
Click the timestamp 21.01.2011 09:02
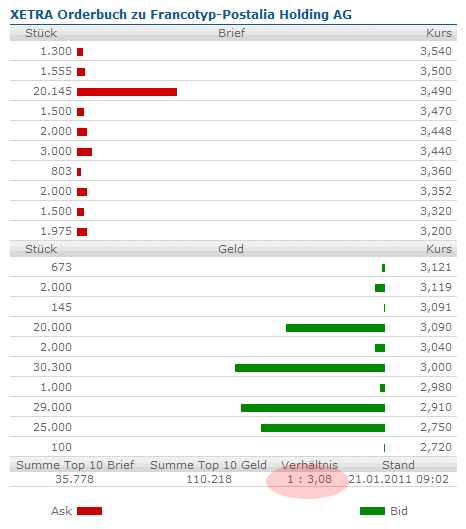[399, 479]
